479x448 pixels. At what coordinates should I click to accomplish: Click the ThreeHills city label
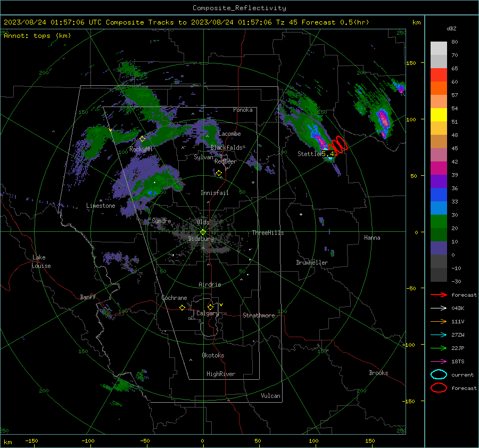(268, 233)
